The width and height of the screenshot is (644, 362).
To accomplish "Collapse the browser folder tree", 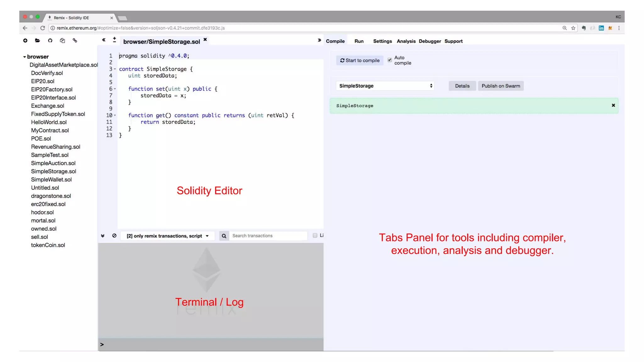I will click(x=25, y=57).
